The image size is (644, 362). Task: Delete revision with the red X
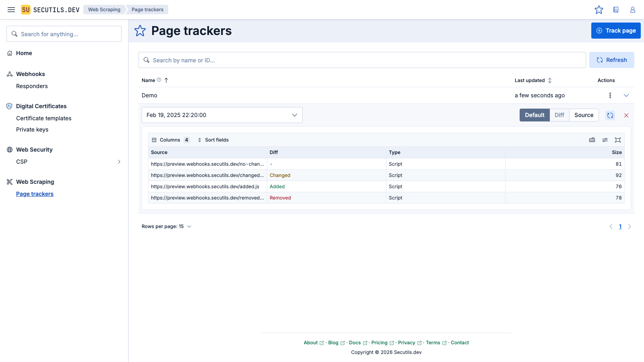pos(626,115)
